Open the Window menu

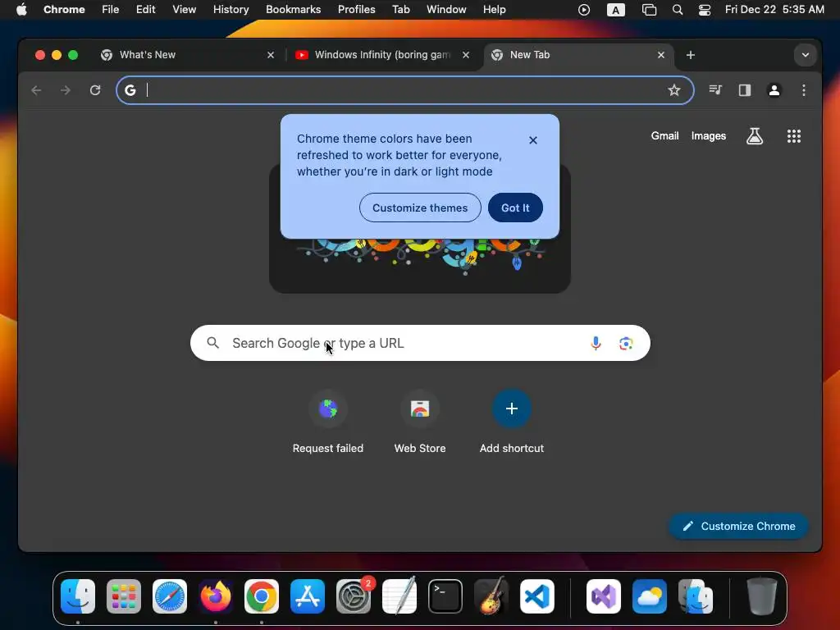pyautogui.click(x=446, y=10)
